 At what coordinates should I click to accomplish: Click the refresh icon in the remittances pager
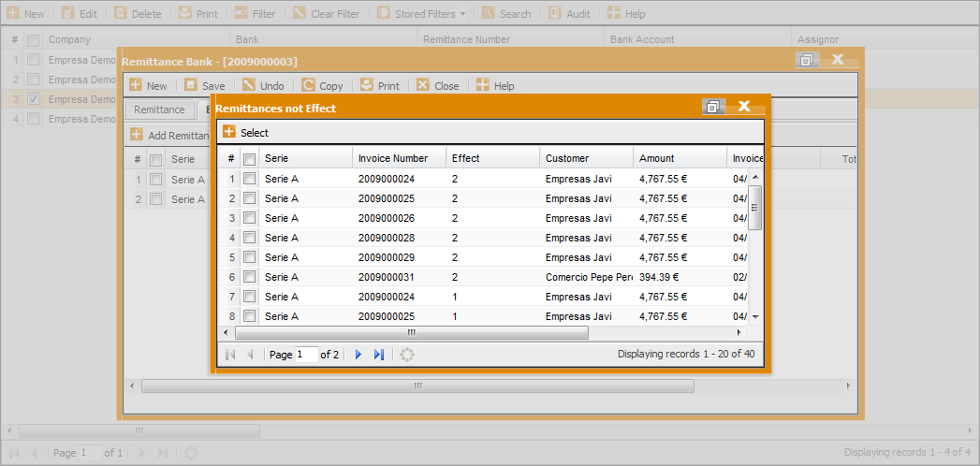click(406, 355)
